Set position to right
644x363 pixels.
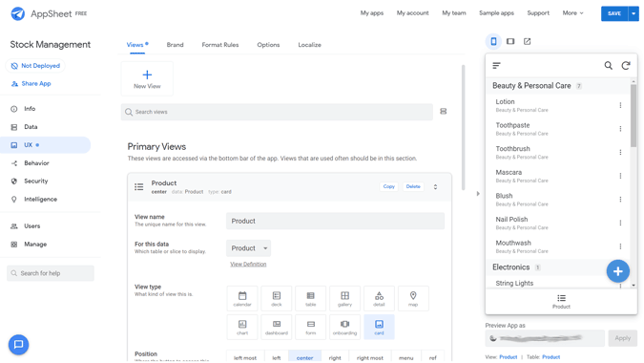(335, 357)
